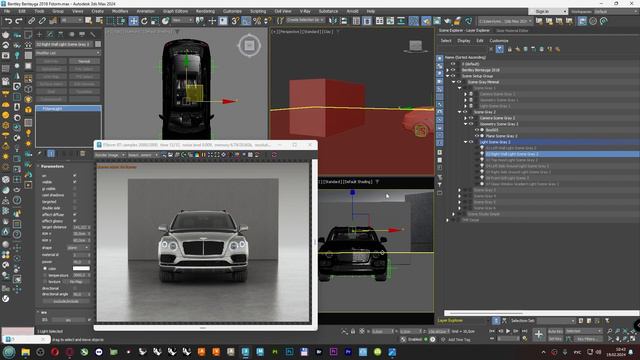
Task: Collapse the Scene Gray 2 layer
Action: (x=460, y=112)
